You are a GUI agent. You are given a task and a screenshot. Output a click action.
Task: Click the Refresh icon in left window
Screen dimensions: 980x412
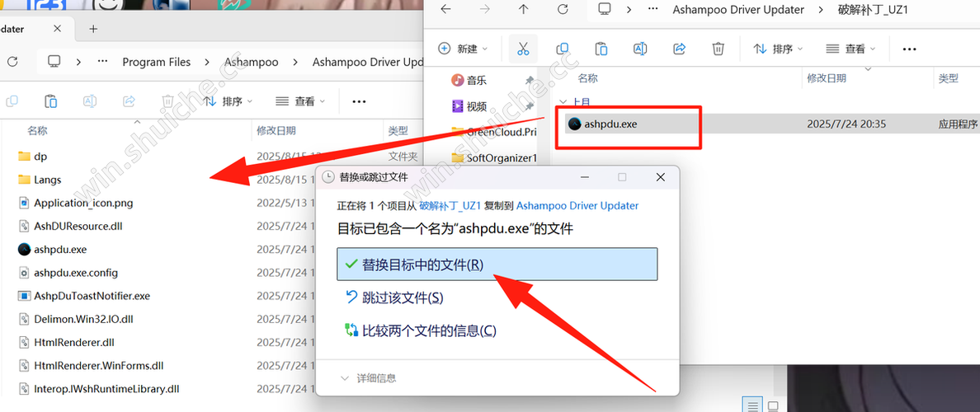pos(12,62)
